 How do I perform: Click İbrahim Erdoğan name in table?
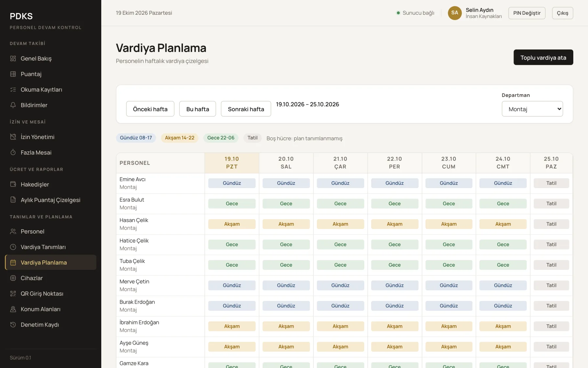139,323
